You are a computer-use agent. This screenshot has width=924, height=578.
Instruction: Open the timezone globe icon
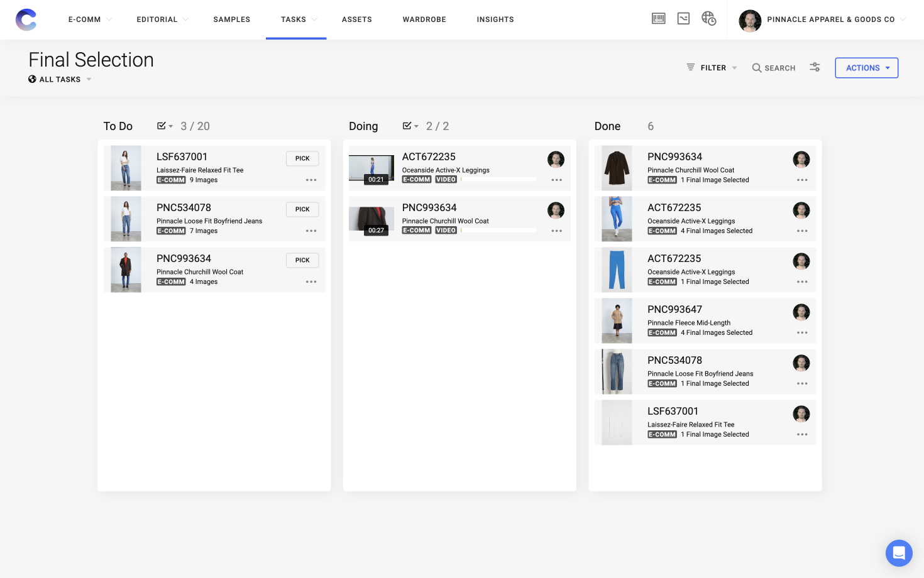(708, 19)
